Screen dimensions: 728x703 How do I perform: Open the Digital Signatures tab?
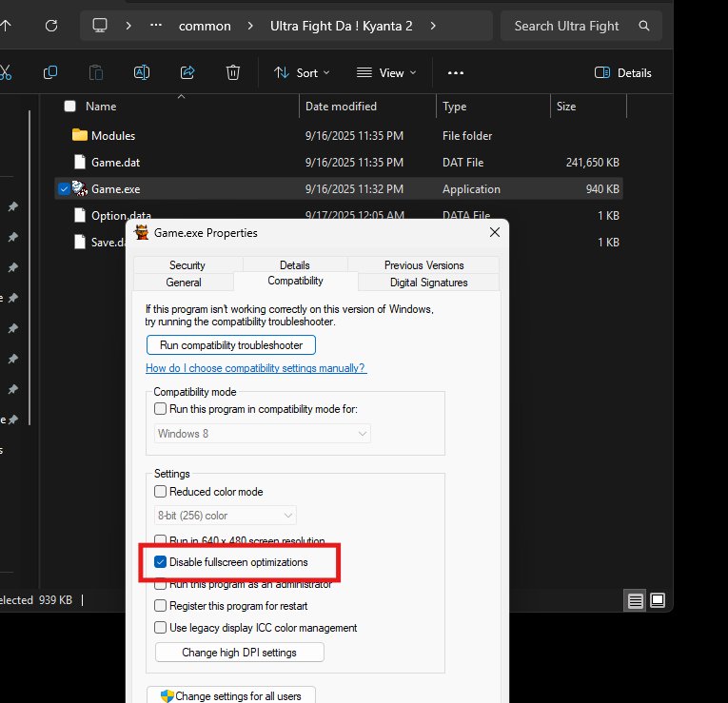[x=428, y=283]
